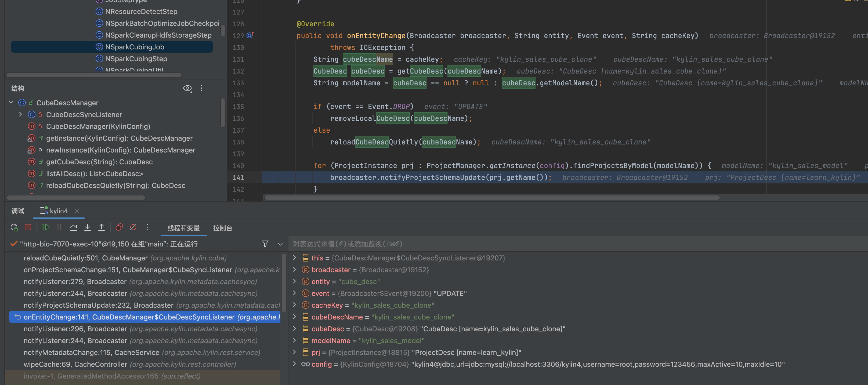
Task: Select getInstance(KylinConfig) in structure
Action: pos(119,139)
